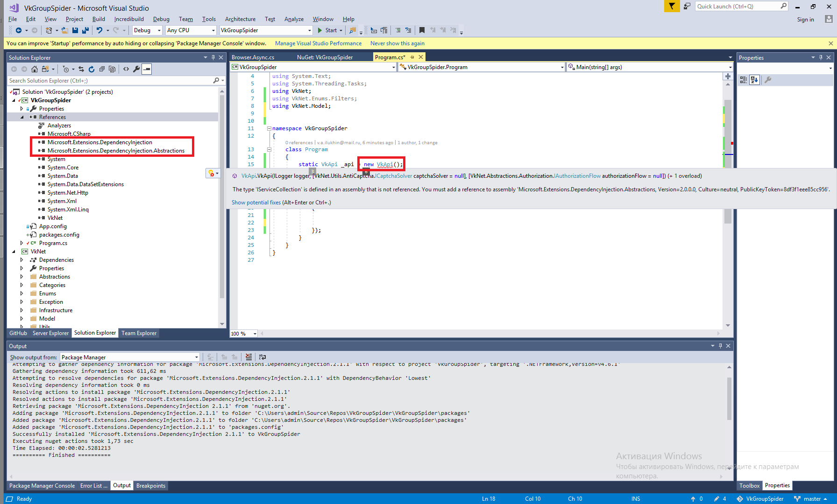Click Sign in

click(x=805, y=19)
